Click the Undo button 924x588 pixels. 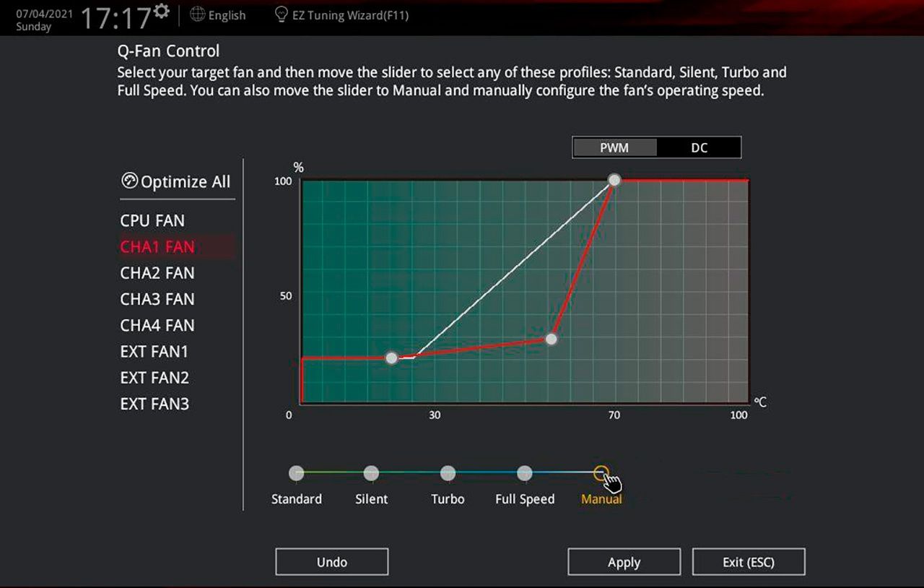pyautogui.click(x=332, y=561)
